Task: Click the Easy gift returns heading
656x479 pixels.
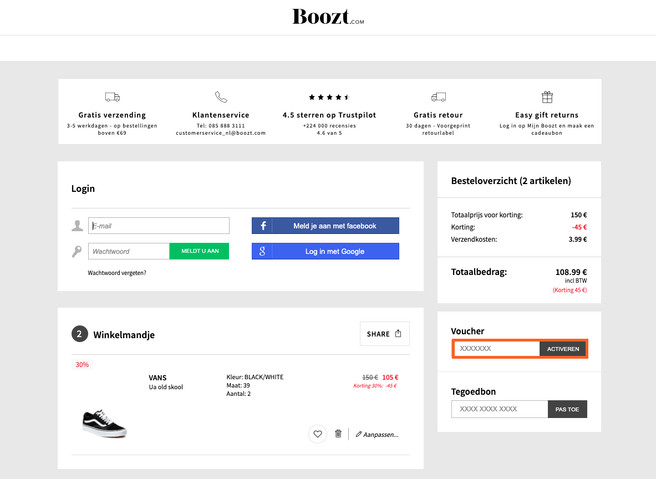Action: (547, 115)
